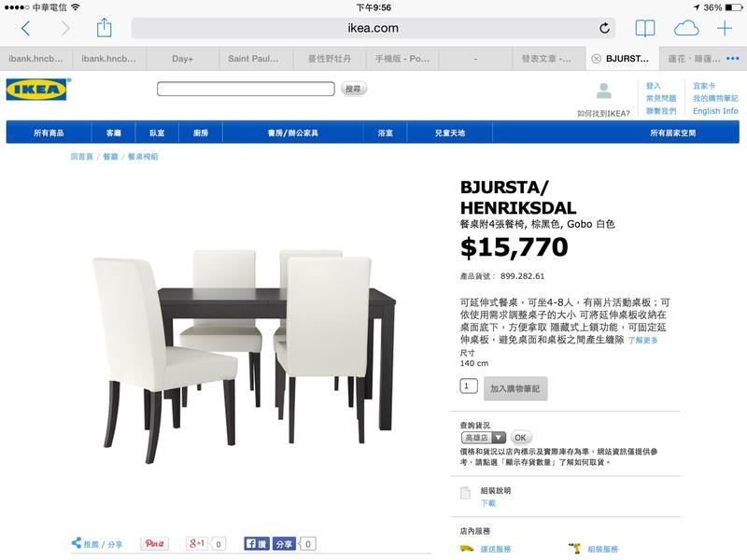
Task: Share via the Pin it button
Action: pos(155,543)
